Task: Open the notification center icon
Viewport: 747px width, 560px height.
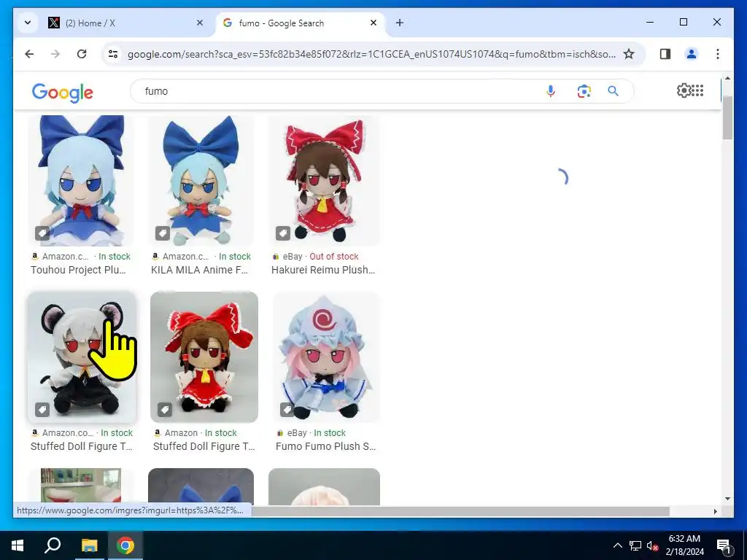Action: (724, 545)
